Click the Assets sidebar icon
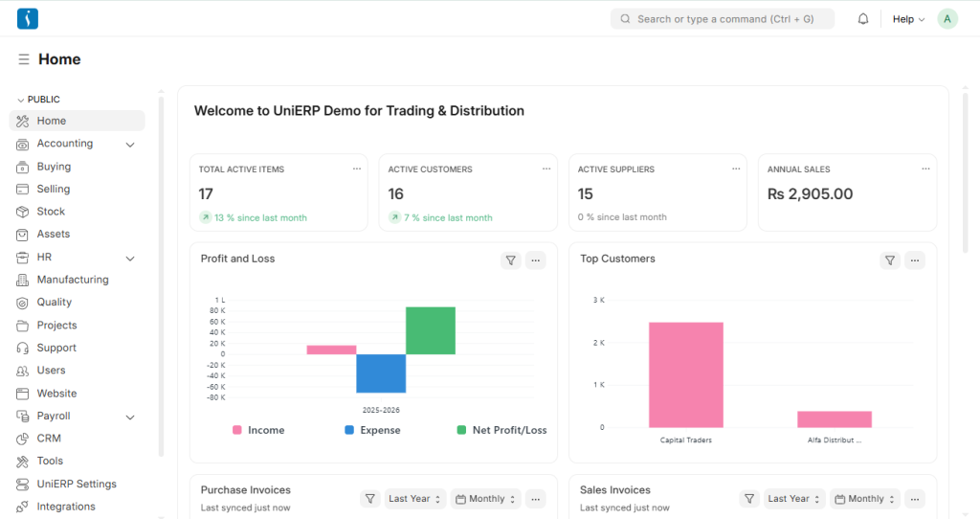Image resolution: width=980 pixels, height=519 pixels. pos(23,235)
